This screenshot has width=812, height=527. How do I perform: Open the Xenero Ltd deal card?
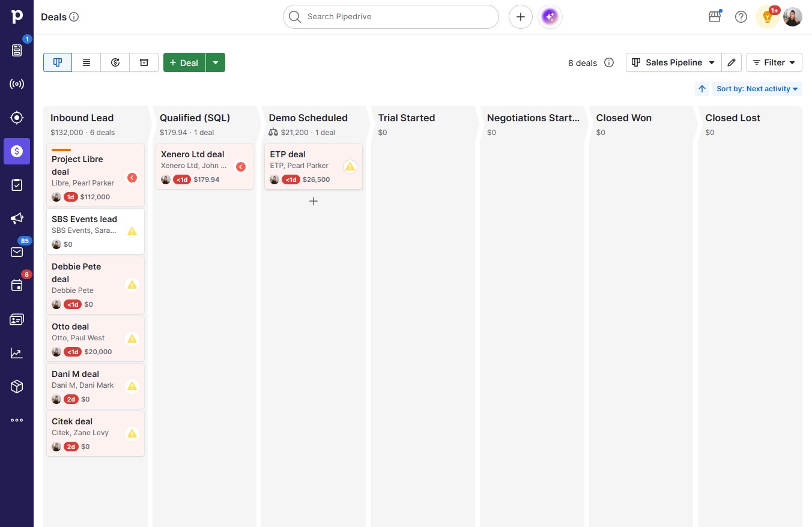pos(204,166)
